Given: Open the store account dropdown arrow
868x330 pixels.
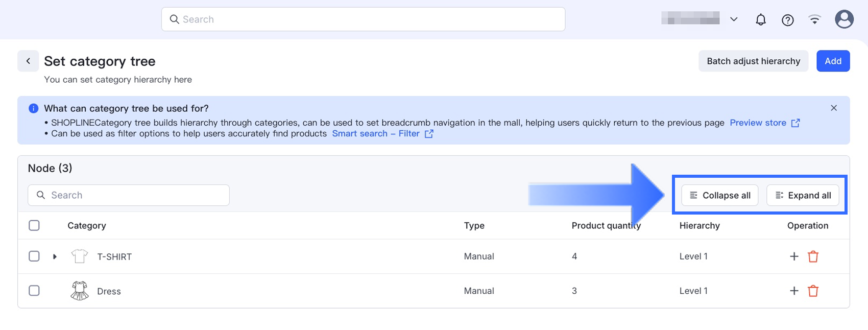Looking at the screenshot, I should click(734, 19).
